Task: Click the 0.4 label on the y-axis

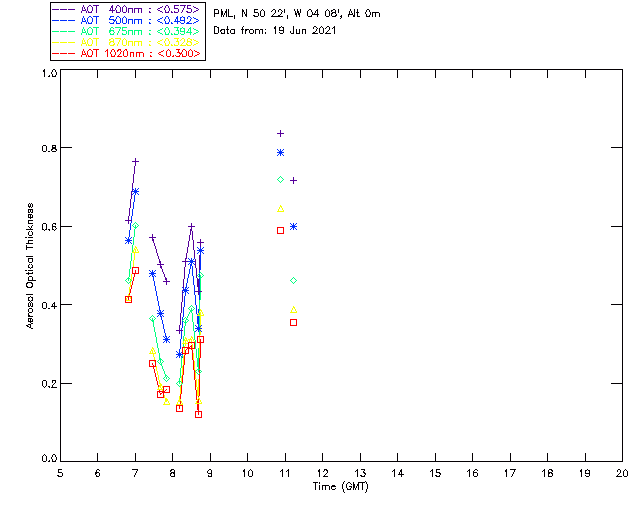Action: 49,305
